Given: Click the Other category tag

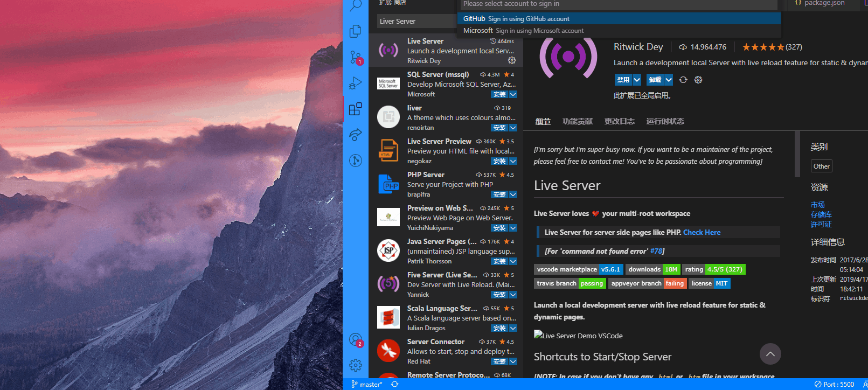Looking at the screenshot, I should (822, 166).
